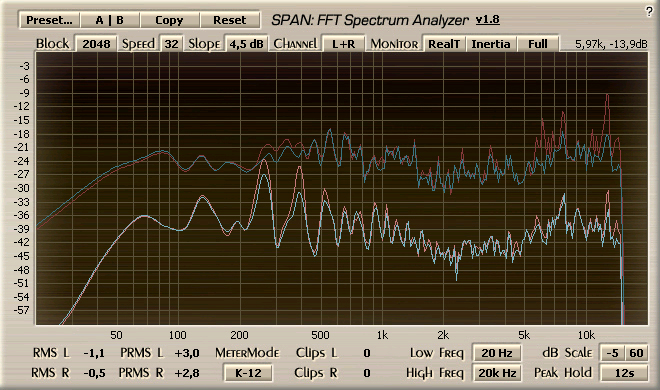660x390 pixels.
Task: Click the RMS R value -0,5
Action: click(x=94, y=373)
